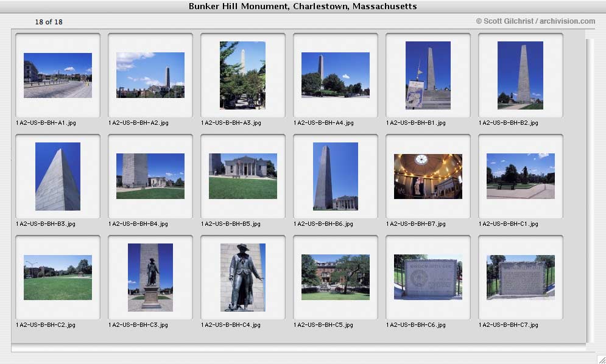Open 1A2-US-B-BH-B5.jpg lodge building thumbnail
This screenshot has width=606, height=364.
coord(243,176)
